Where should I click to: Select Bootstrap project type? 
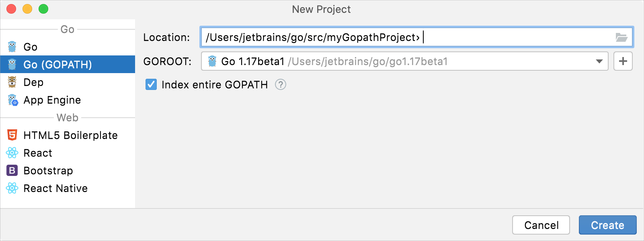tap(68, 171)
